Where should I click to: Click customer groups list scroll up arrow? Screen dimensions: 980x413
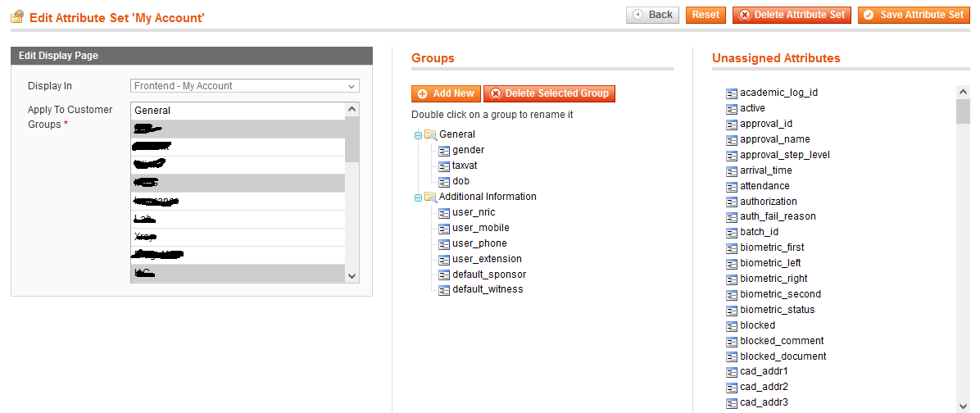[x=352, y=109]
